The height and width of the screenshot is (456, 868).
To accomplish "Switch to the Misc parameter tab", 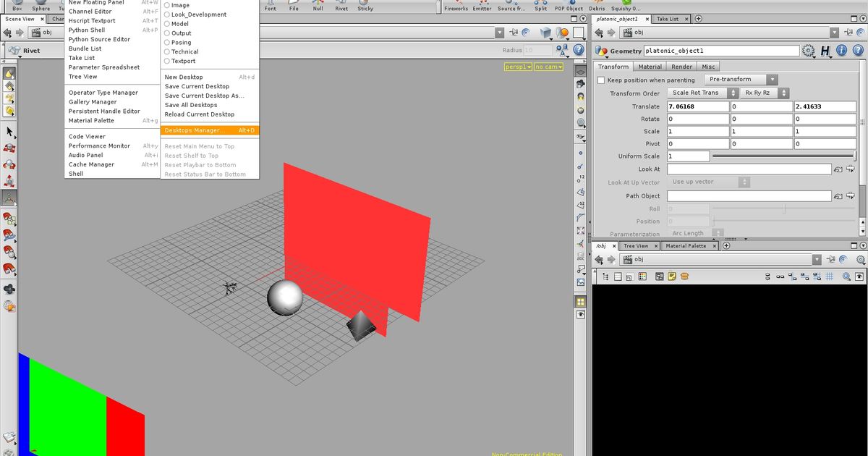I will (708, 67).
